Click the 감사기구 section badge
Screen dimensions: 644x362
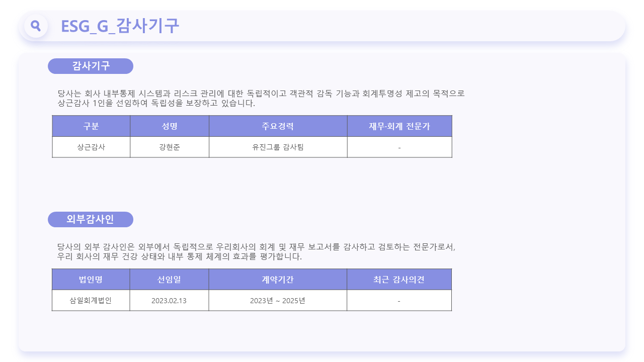[91, 66]
